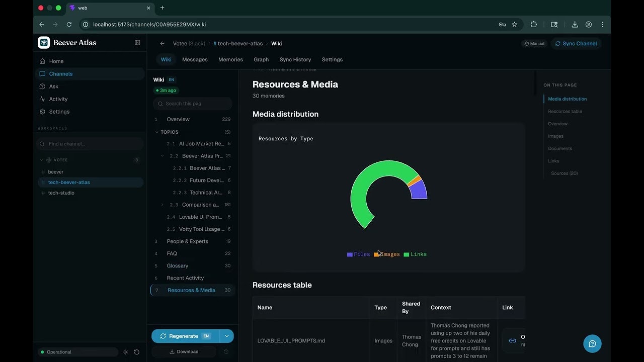The image size is (644, 362).
Task: Switch to the Sync History tab
Action: (x=295, y=59)
